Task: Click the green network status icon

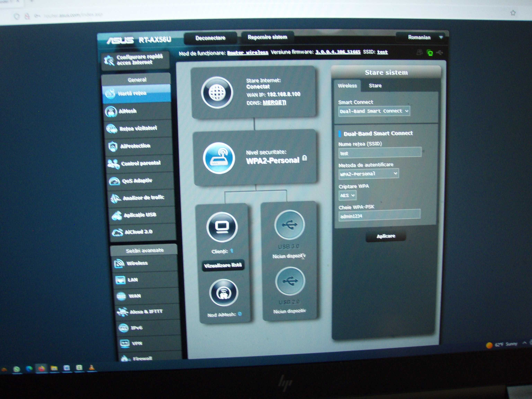Action: (430, 53)
